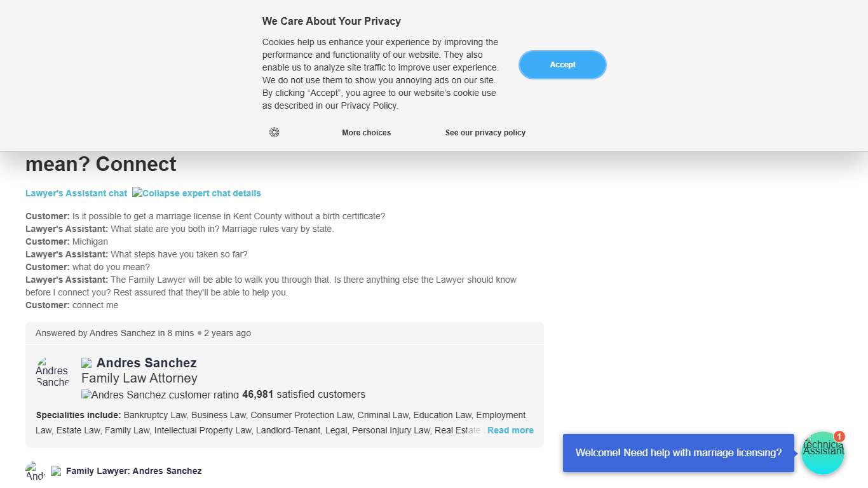
Task: Click the Family Law Attorney title
Action: [139, 379]
